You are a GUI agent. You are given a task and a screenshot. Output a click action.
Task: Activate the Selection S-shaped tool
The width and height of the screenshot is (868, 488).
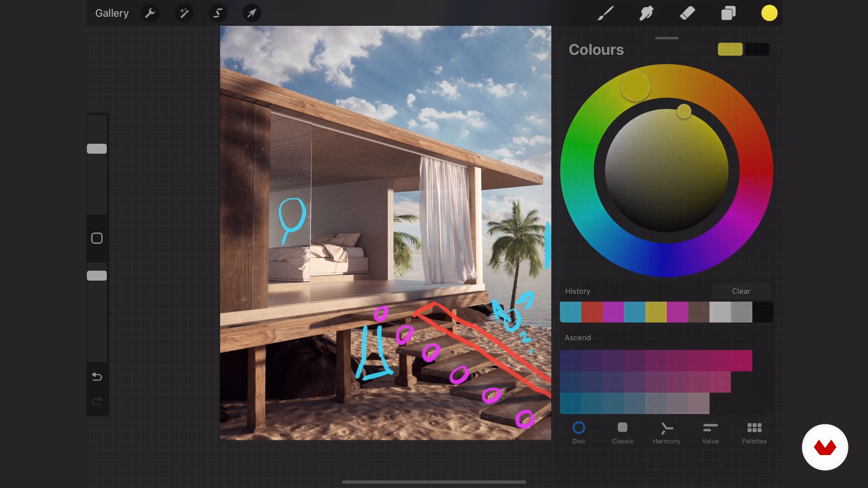pyautogui.click(x=218, y=13)
